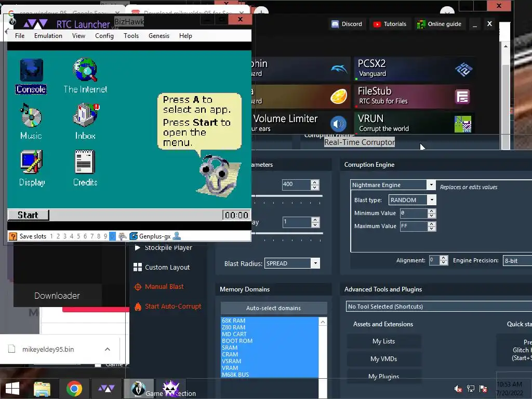The width and height of the screenshot is (532, 399).
Task: Click the orange citrus emulator icon
Action: click(339, 96)
